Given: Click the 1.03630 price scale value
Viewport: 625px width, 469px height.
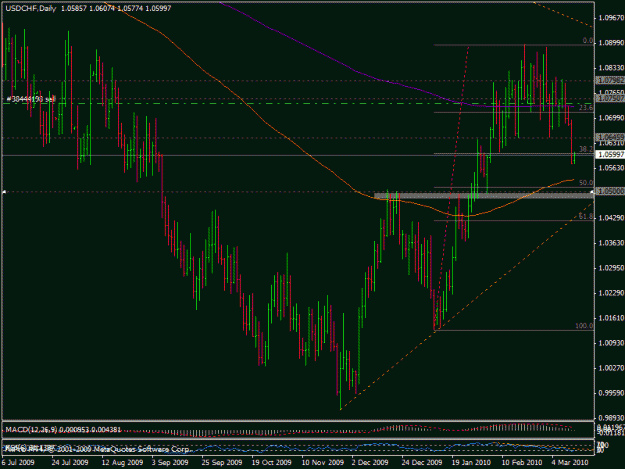Looking at the screenshot, I should click(x=611, y=243).
